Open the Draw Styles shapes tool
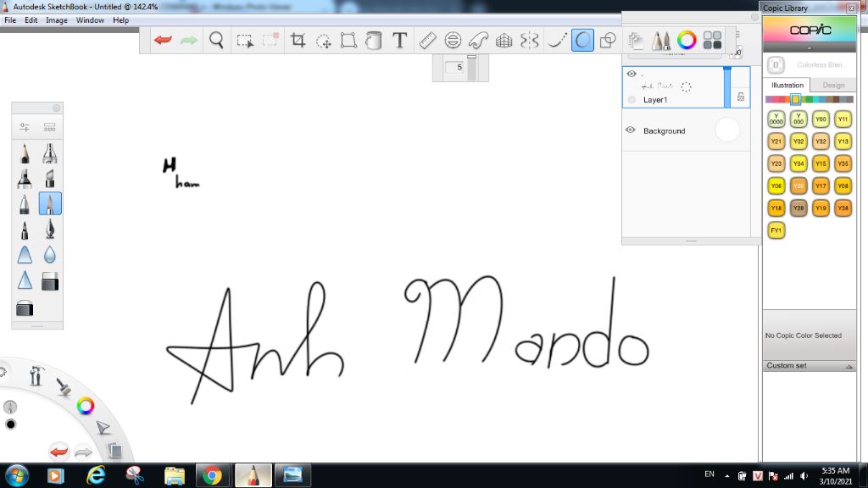This screenshot has width=868, height=488. [x=608, y=40]
